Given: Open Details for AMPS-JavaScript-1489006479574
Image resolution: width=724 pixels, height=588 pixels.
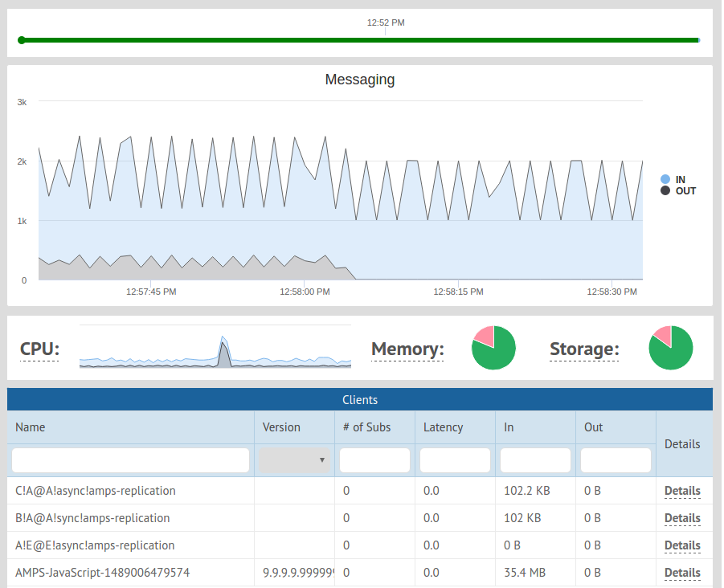Looking at the screenshot, I should click(x=682, y=573).
